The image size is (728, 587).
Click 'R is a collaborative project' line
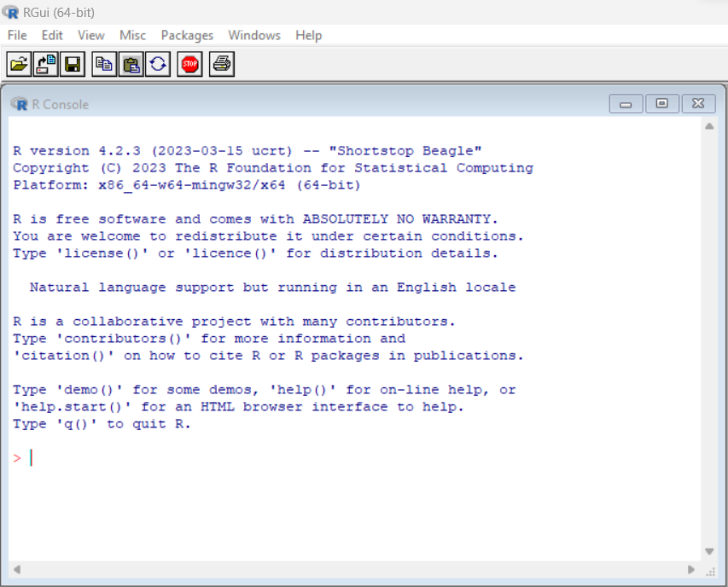click(234, 322)
